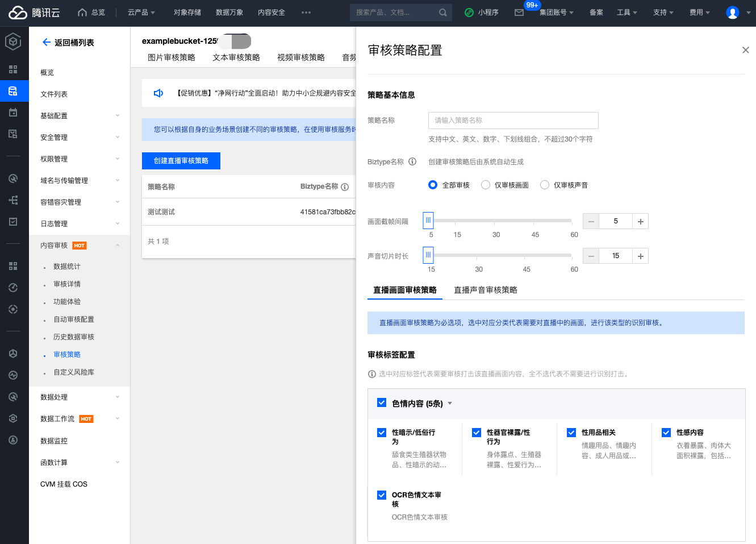Open the 视频审核策略 tab
This screenshot has height=544, width=756.
[301, 57]
